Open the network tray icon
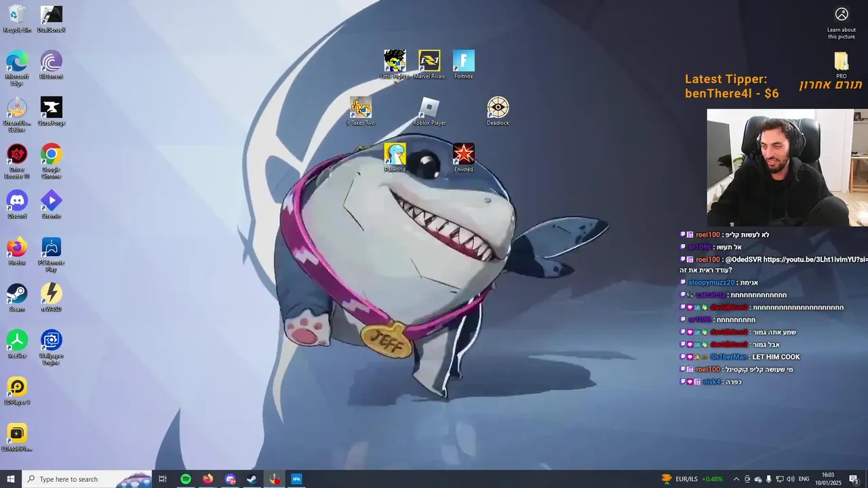The image size is (868, 488). (x=779, y=479)
